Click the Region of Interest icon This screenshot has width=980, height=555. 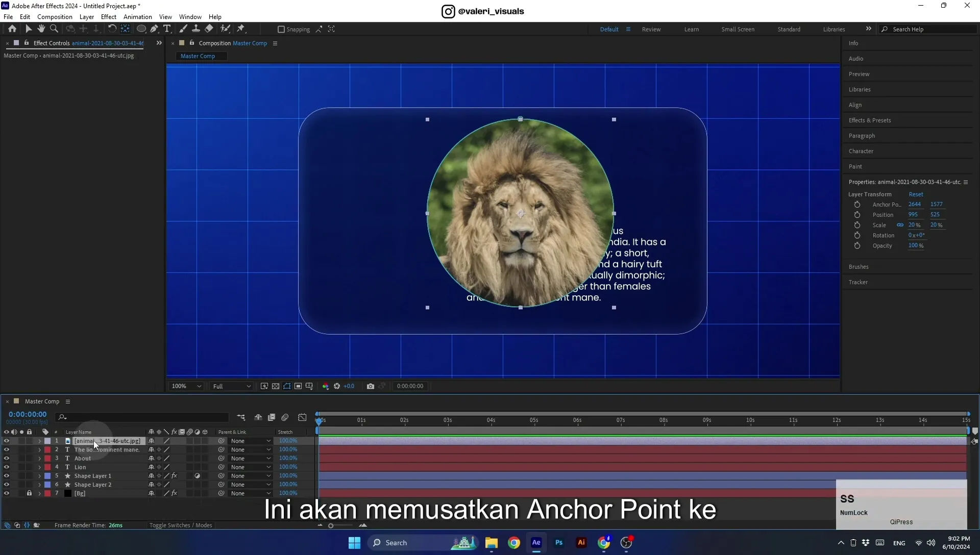click(x=298, y=386)
